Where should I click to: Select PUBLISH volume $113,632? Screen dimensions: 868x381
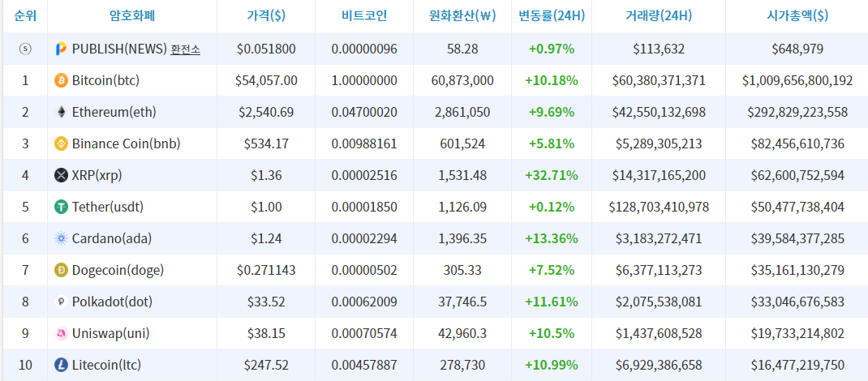tap(659, 49)
